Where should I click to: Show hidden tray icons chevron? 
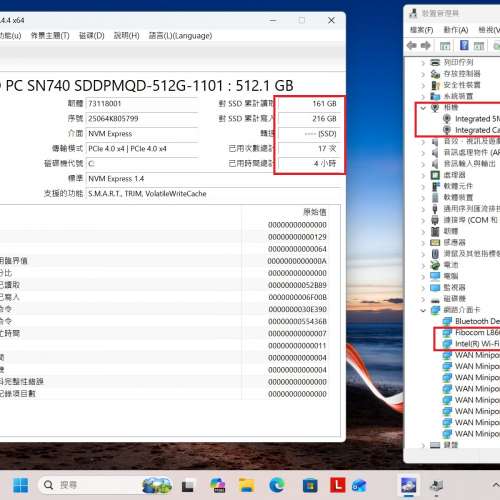click(496, 485)
